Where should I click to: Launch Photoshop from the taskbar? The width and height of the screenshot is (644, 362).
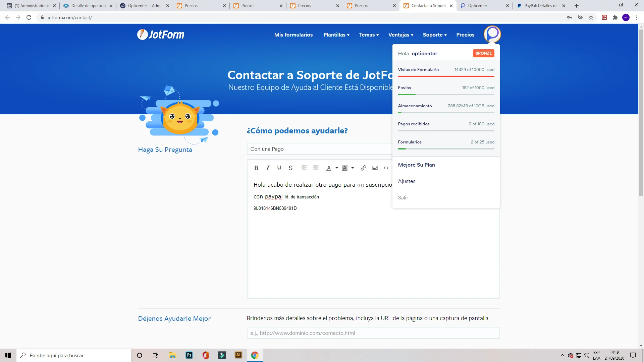pos(189,355)
